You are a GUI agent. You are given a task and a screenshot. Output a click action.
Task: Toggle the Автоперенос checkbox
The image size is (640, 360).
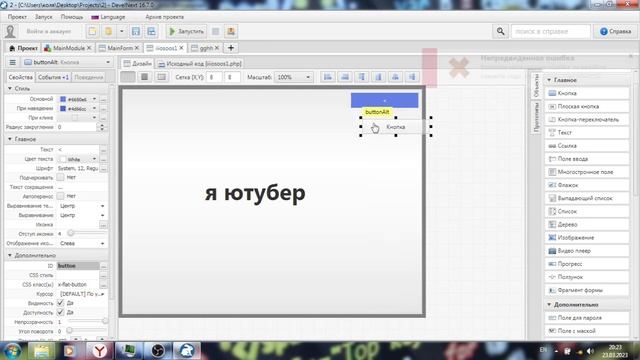[x=60, y=196]
